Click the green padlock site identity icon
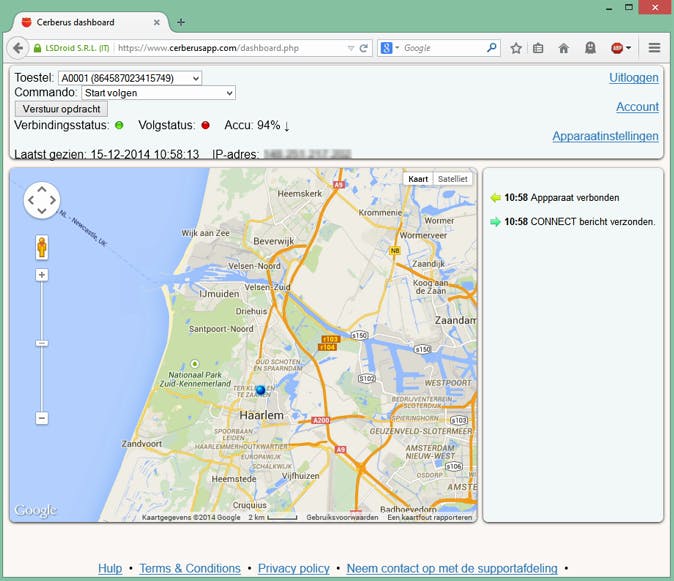 click(x=37, y=48)
